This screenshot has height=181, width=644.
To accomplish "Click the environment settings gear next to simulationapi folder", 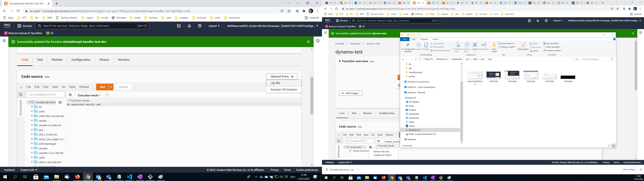I will 61,102.
